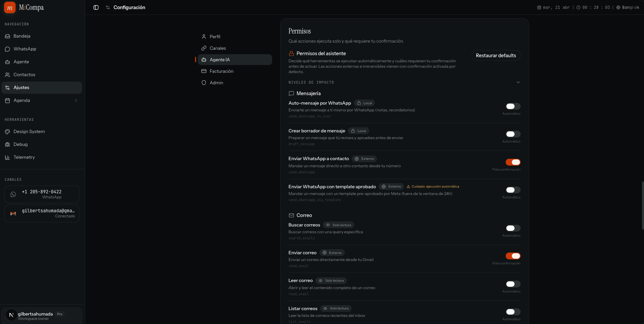Click the globe icon beside Bangkok
The height and width of the screenshot is (324, 644).
(x=618, y=7)
